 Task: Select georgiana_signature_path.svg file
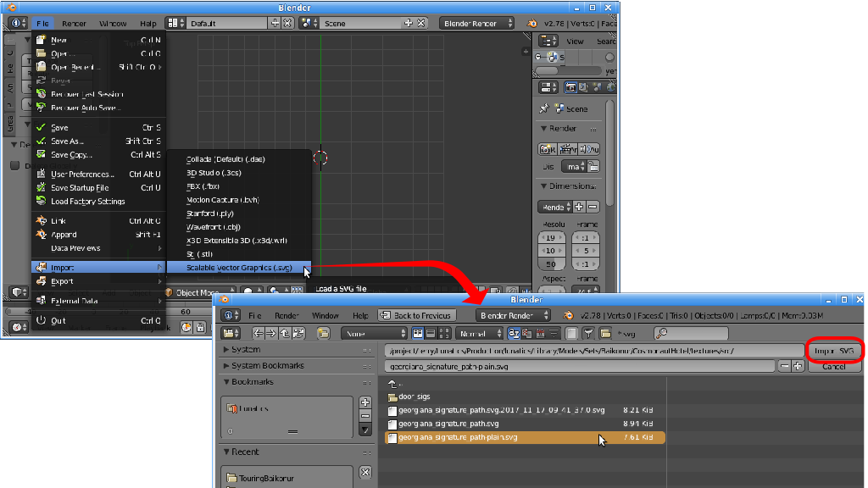click(x=448, y=423)
